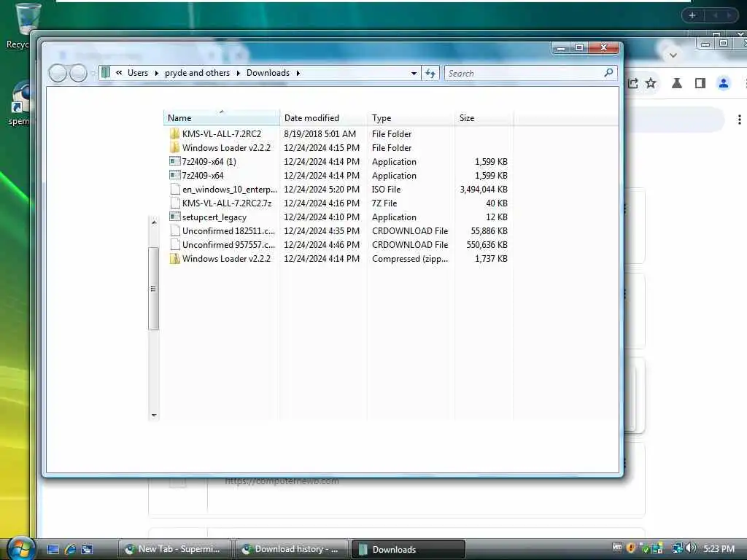Select the Unconfirmed 957557 CRDOWNLOAD file icon
This screenshot has height=560, width=747.
pyautogui.click(x=175, y=244)
